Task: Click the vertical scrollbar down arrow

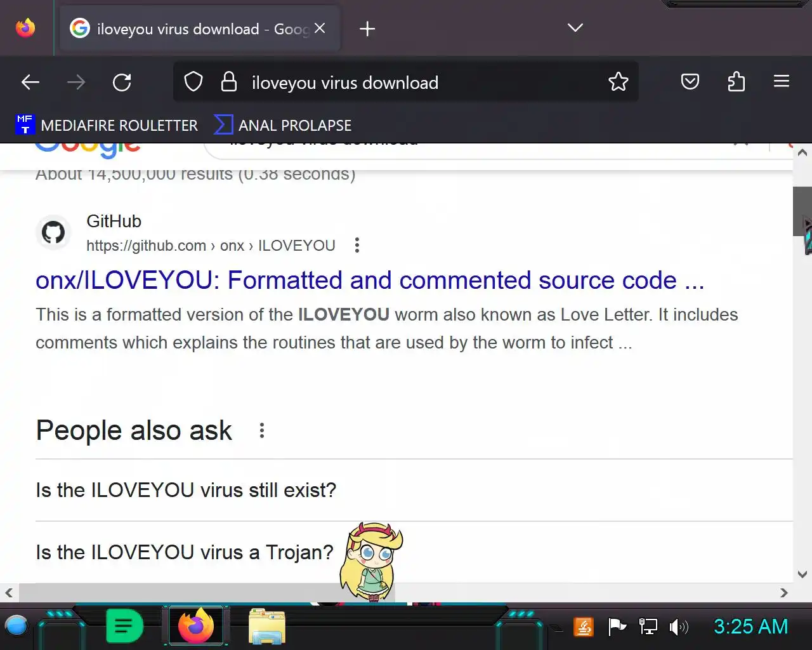Action: click(x=802, y=574)
